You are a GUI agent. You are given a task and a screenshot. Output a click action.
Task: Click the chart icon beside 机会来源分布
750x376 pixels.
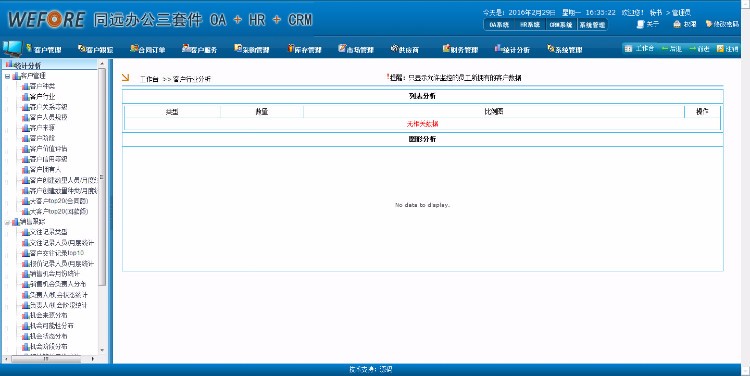tap(25, 315)
